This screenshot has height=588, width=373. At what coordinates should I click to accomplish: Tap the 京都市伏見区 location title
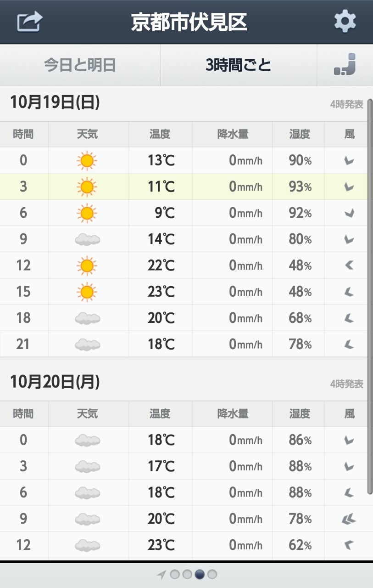pyautogui.click(x=189, y=22)
